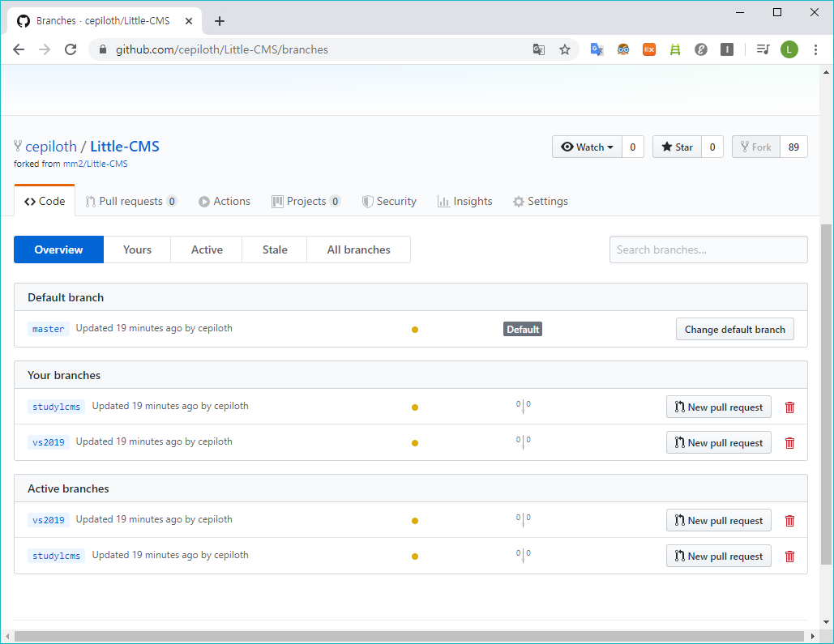Open Little-CMS repository name link
The width and height of the screenshot is (834, 644).
pos(125,147)
